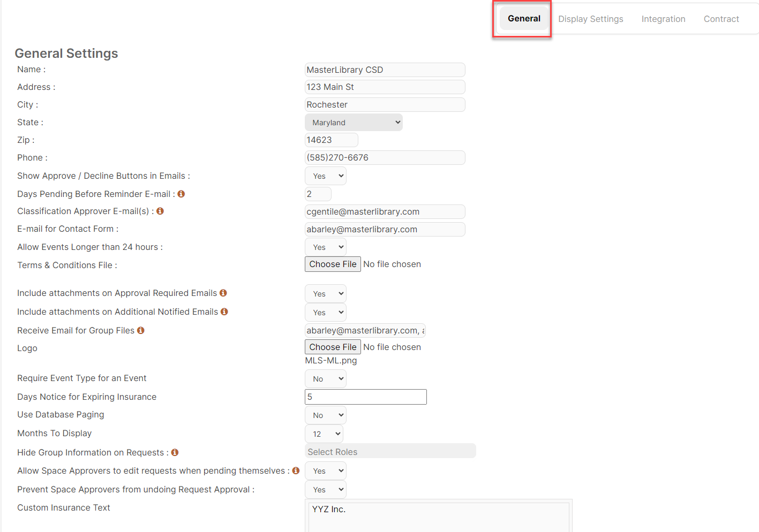The image size is (759, 532).
Task: Change Show Approve / Decline Buttons in Emails setting
Action: [325, 176]
